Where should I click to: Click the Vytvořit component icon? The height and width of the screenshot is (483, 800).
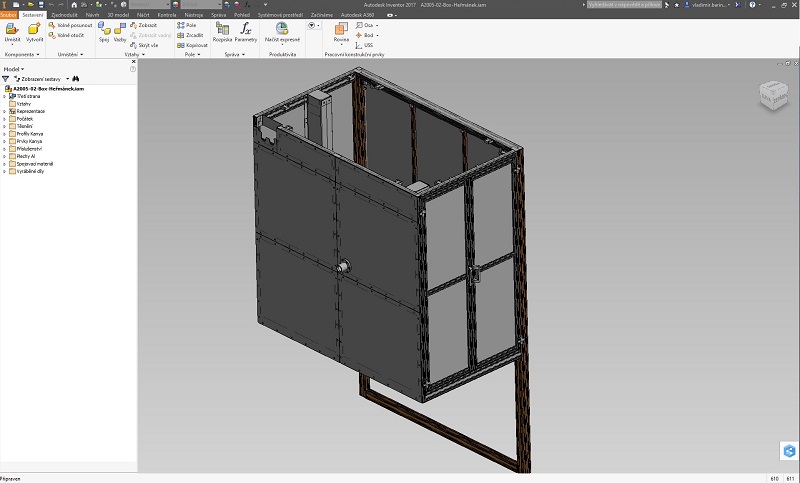coord(35,31)
